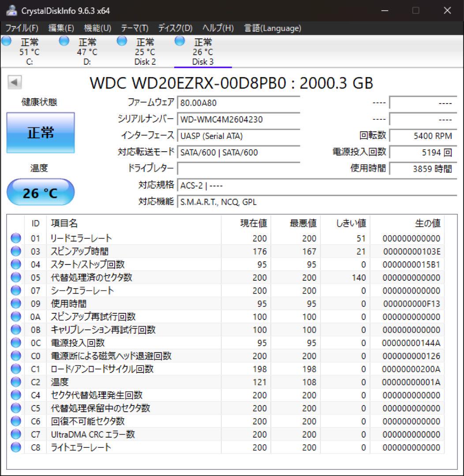Click the Disk 3 status orb

pyautogui.click(x=180, y=41)
